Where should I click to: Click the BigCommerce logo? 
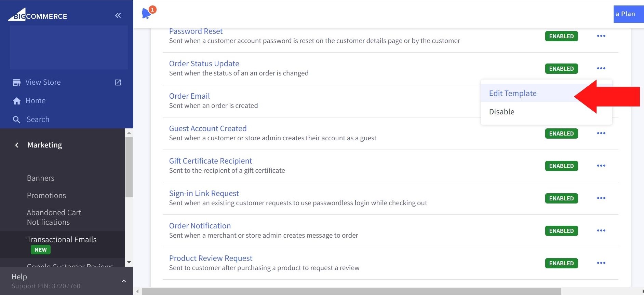point(38,15)
